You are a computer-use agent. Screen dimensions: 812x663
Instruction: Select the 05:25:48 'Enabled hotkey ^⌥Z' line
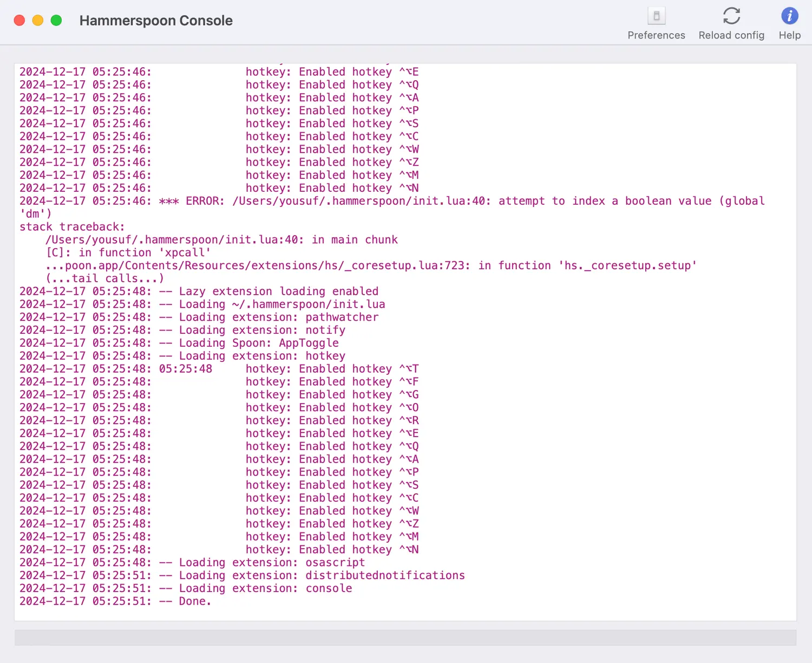219,524
